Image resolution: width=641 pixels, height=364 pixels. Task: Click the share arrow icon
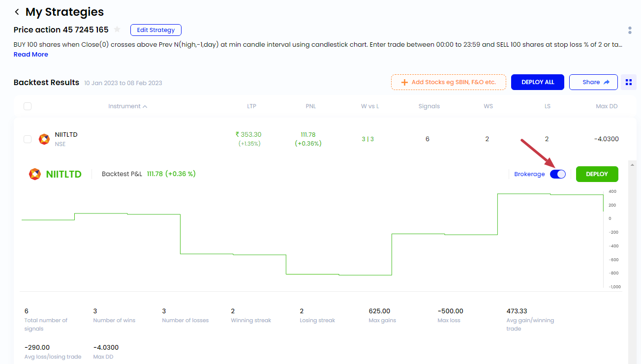pyautogui.click(x=607, y=82)
